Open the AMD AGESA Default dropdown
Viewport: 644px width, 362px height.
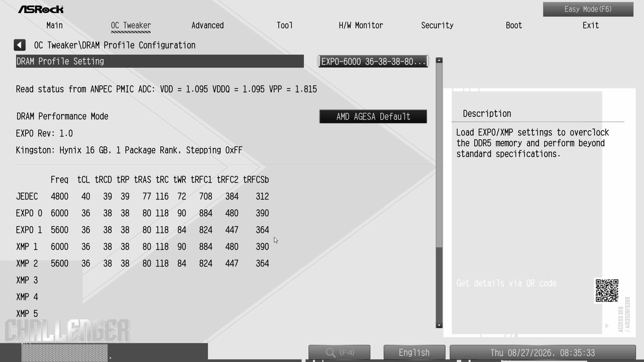373,117
